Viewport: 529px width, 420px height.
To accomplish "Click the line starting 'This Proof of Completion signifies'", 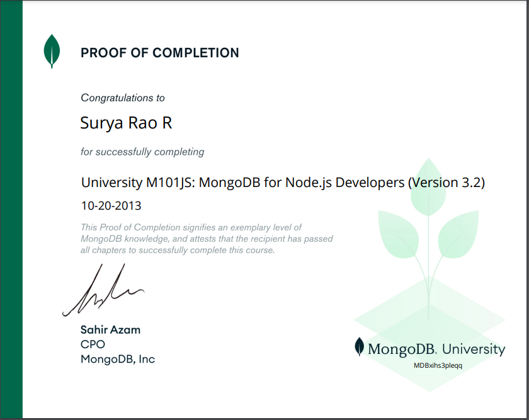I will click(x=191, y=227).
